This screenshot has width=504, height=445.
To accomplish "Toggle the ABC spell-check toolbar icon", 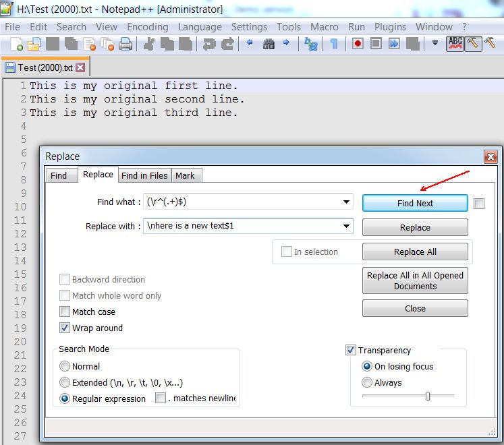I will pos(455,43).
